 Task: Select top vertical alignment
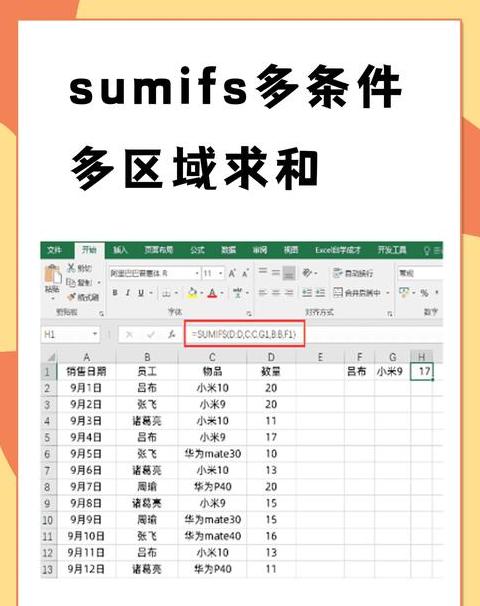(x=263, y=272)
